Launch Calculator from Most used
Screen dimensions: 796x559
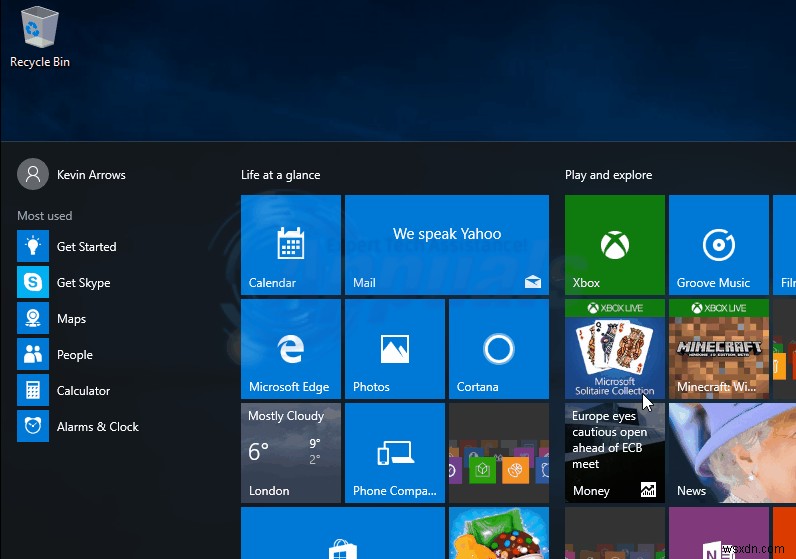pyautogui.click(x=63, y=390)
